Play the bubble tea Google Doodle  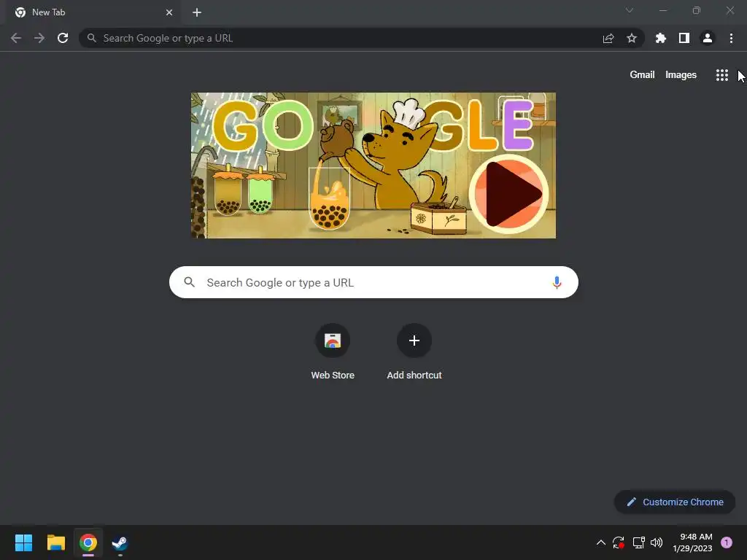(508, 194)
